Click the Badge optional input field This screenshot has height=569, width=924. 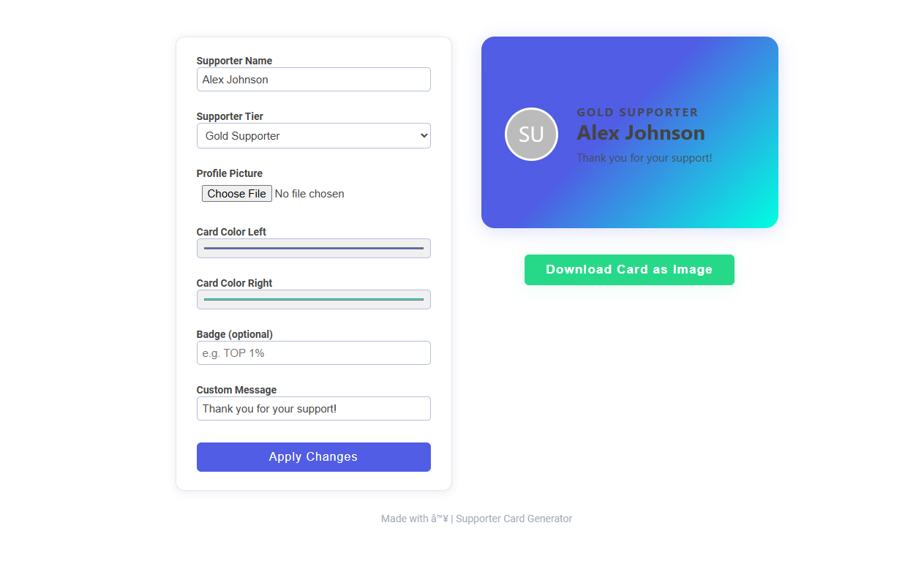pyautogui.click(x=313, y=353)
